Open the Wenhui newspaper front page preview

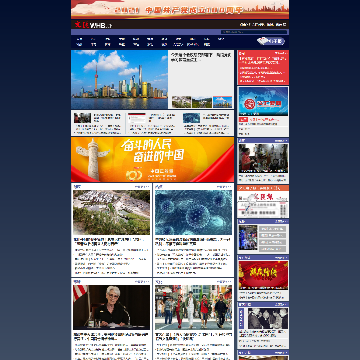coord(263,204)
